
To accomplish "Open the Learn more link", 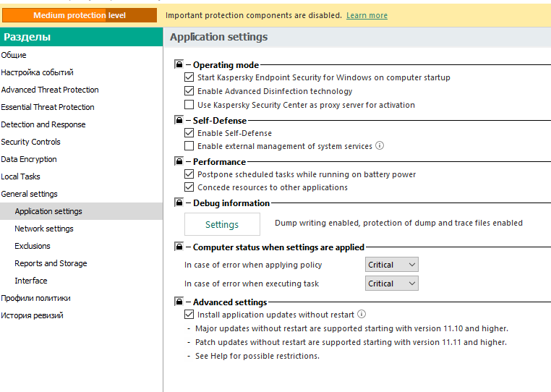I will point(367,15).
